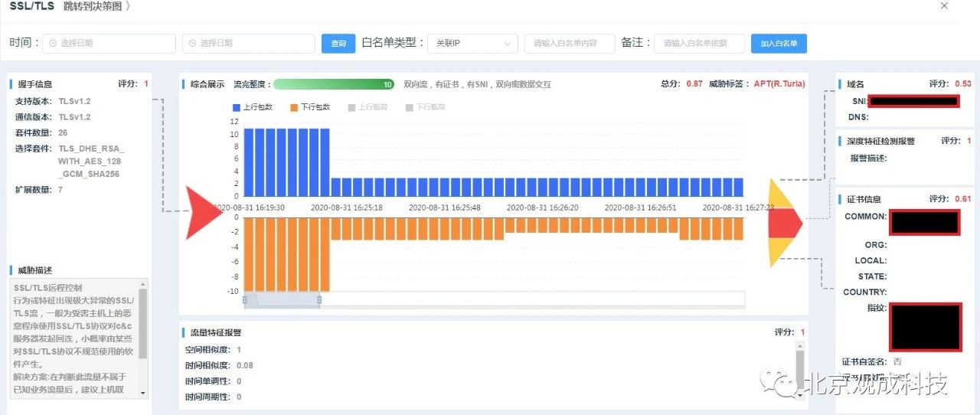Enable the 上行载荷 legend entry
This screenshot has height=415, width=980.
367,107
